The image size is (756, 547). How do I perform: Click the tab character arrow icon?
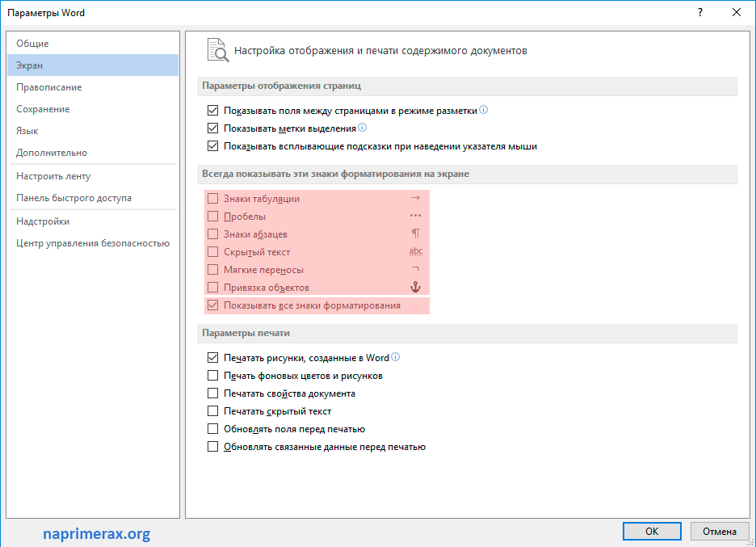pyautogui.click(x=416, y=198)
